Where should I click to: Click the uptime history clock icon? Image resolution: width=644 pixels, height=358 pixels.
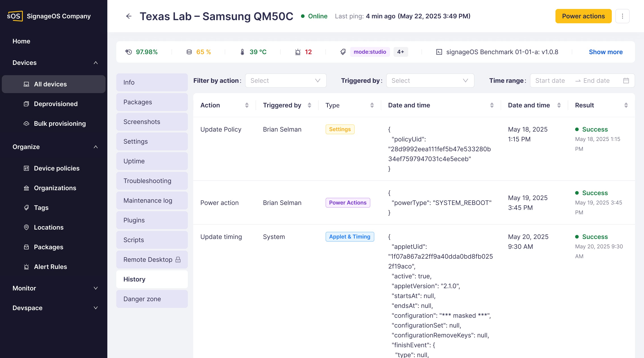[x=129, y=52]
